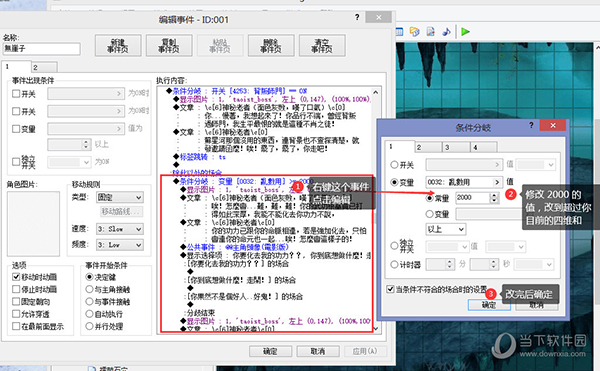The image size is (600, 371).
Task: Select 开关 radio in 条件分歧 dialog
Action: [394, 165]
